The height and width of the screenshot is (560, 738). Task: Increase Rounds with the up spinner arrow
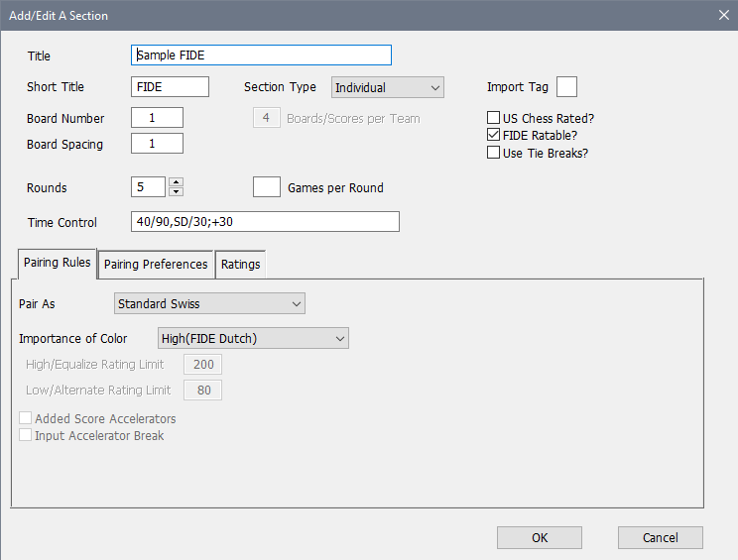click(177, 182)
